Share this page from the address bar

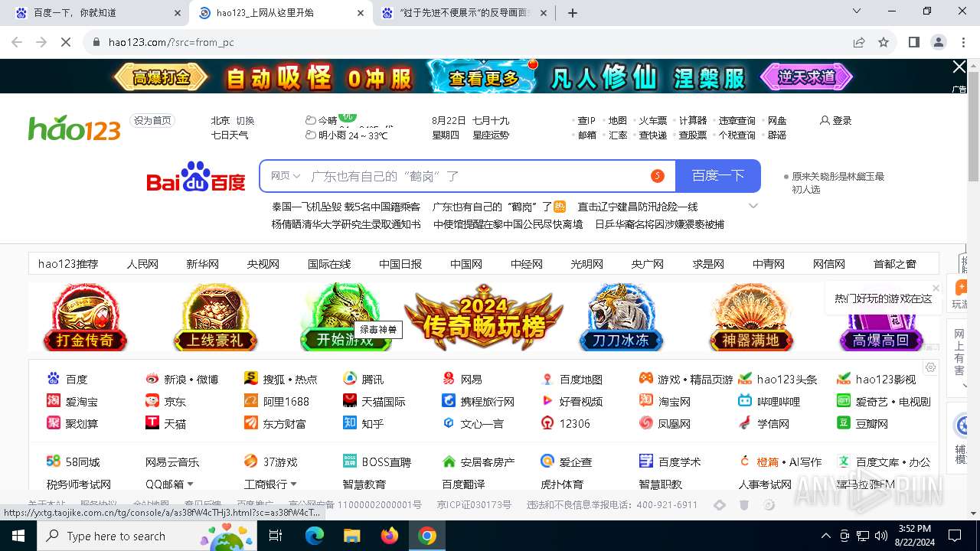click(x=859, y=42)
